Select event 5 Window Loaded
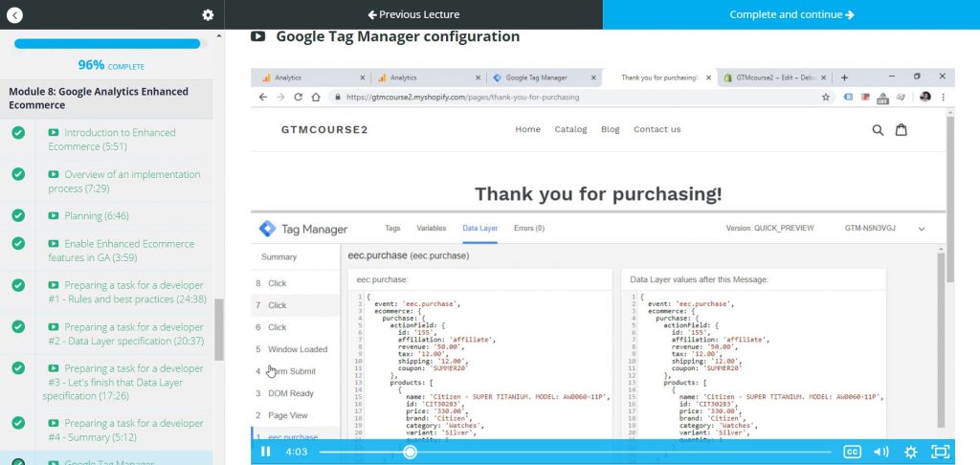This screenshot has height=465, width=980. 295,349
